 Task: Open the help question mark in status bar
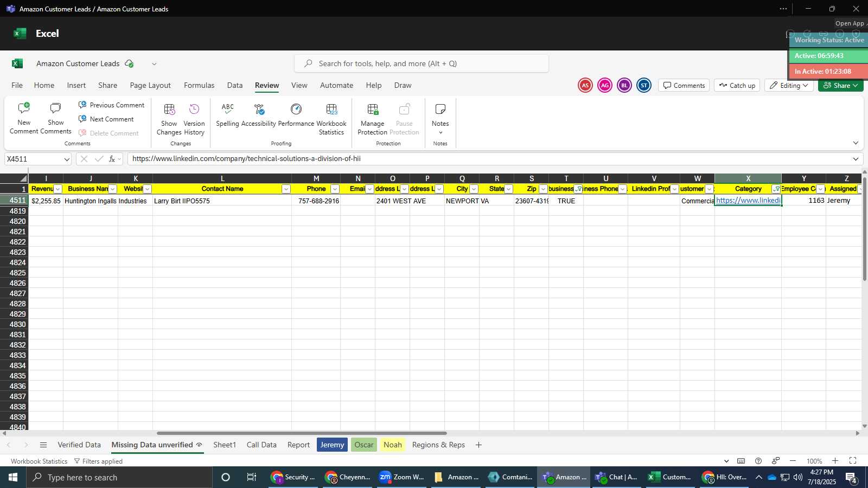pos(758,461)
